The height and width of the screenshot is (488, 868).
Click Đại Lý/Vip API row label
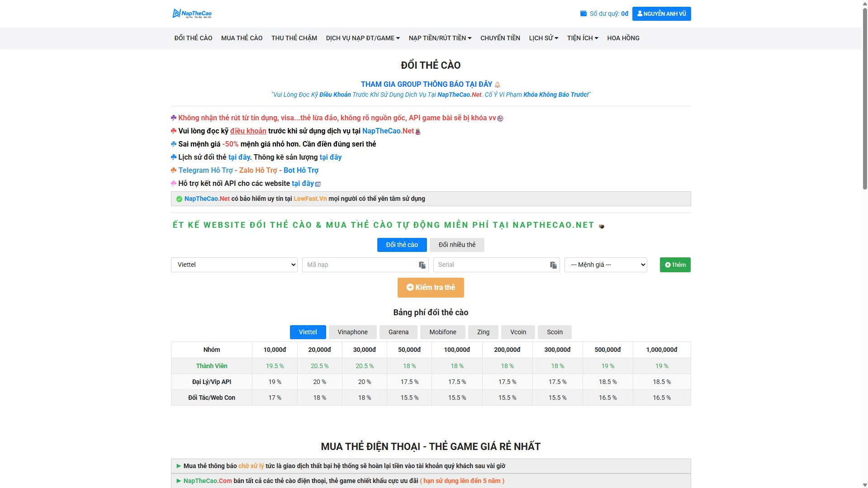point(211,382)
